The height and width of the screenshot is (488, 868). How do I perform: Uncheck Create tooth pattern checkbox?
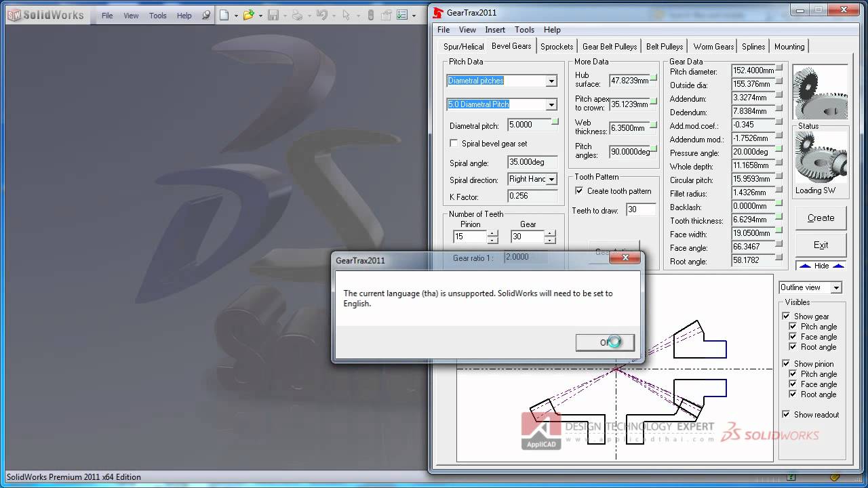579,191
